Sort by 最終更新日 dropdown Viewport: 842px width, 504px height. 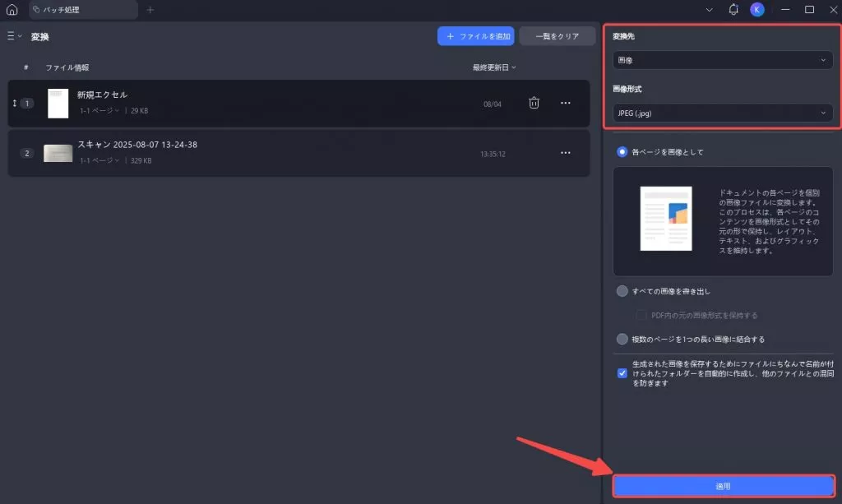tap(494, 67)
